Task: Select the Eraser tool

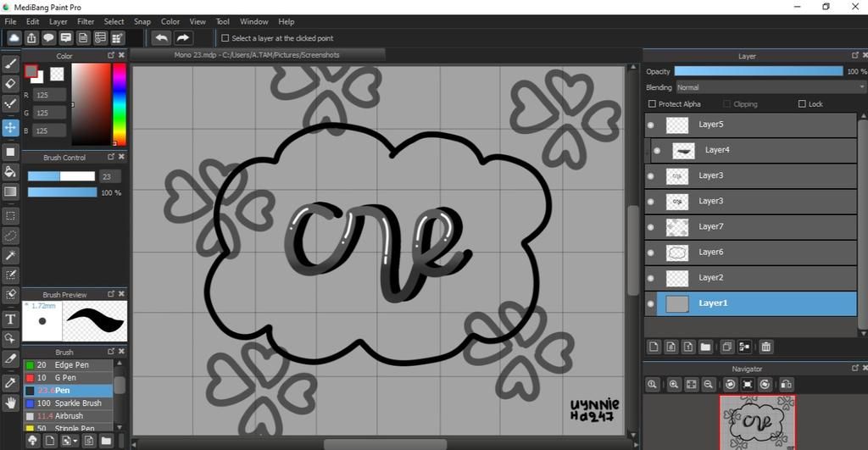Action: [10, 84]
